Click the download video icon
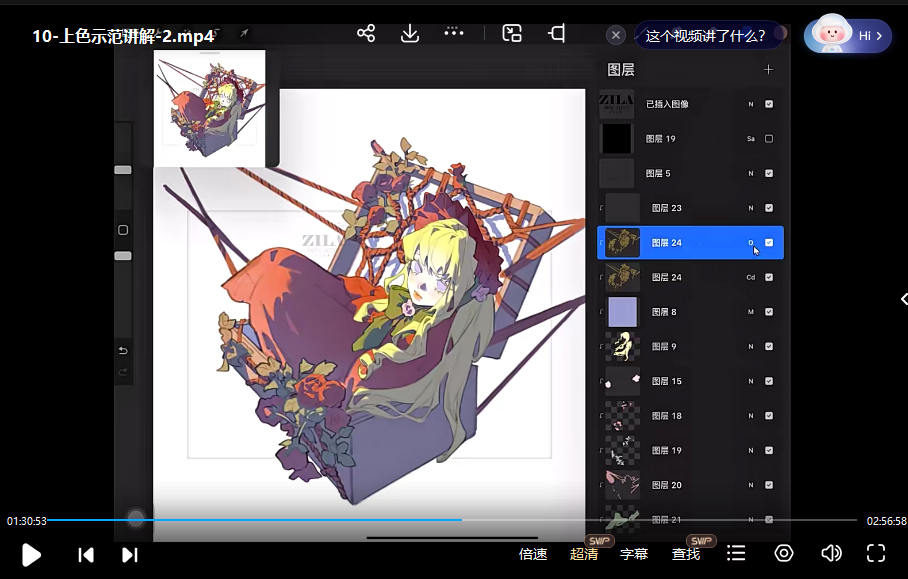This screenshot has width=908, height=579. pos(409,33)
